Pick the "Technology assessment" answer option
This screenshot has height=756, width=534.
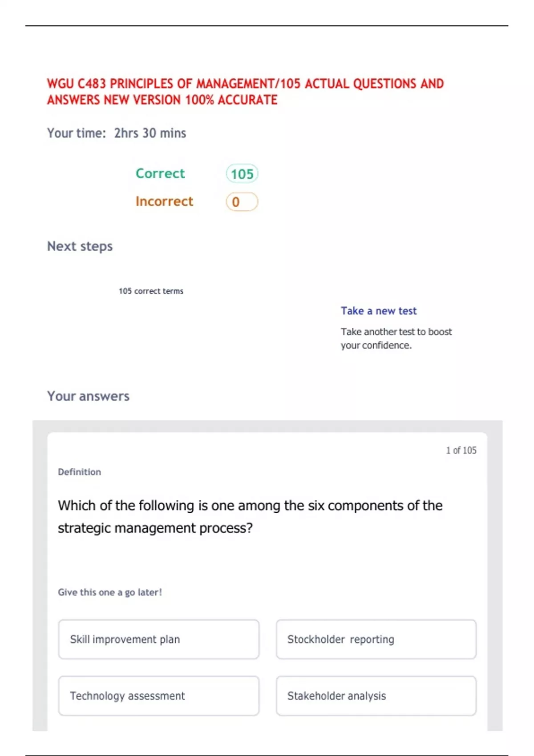[x=158, y=696]
